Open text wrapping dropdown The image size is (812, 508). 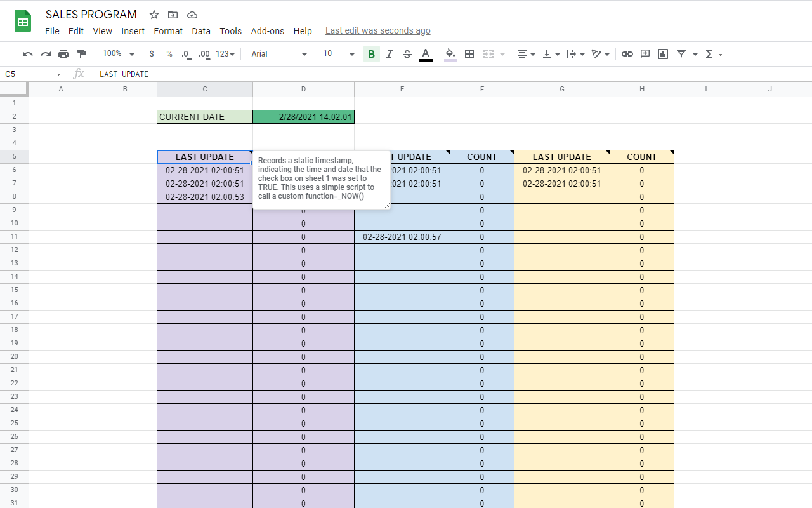[x=575, y=54]
